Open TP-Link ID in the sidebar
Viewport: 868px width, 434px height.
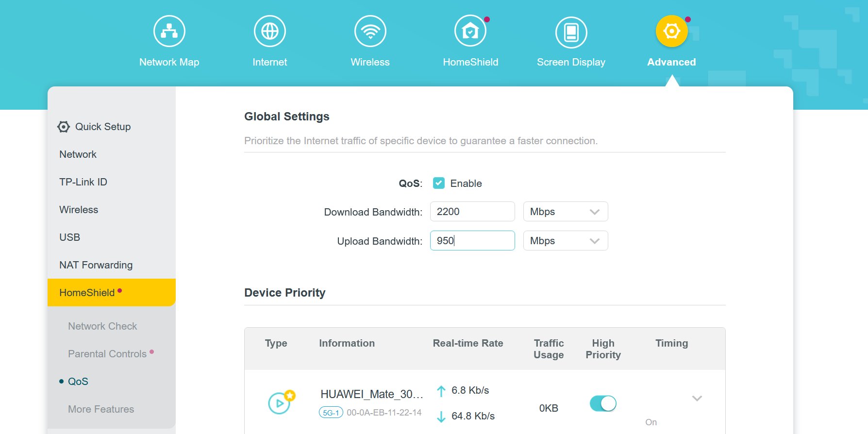pyautogui.click(x=83, y=182)
